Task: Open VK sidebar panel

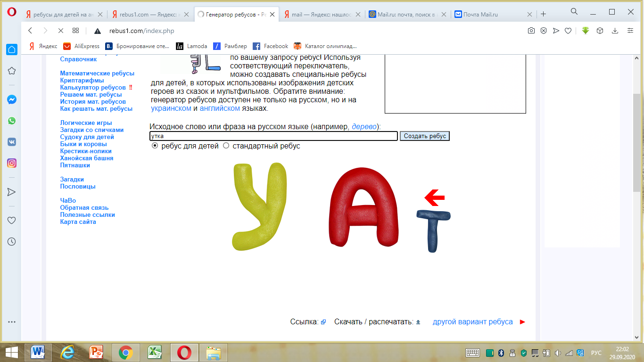Action: click(12, 142)
